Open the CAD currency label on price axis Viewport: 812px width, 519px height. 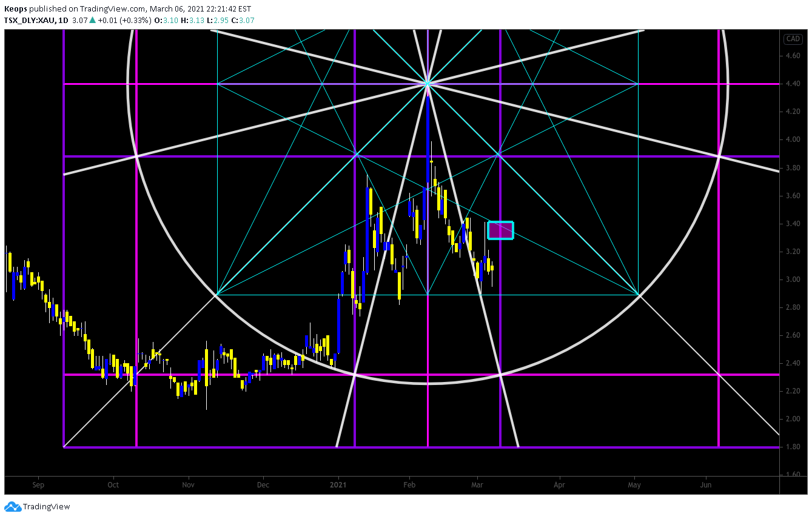(x=793, y=39)
